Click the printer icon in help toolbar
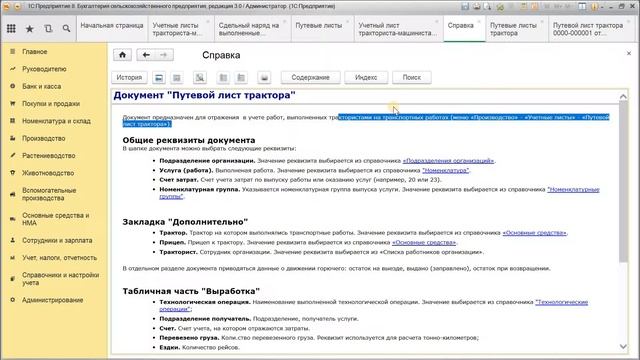The width and height of the screenshot is (640, 360). 264,78
